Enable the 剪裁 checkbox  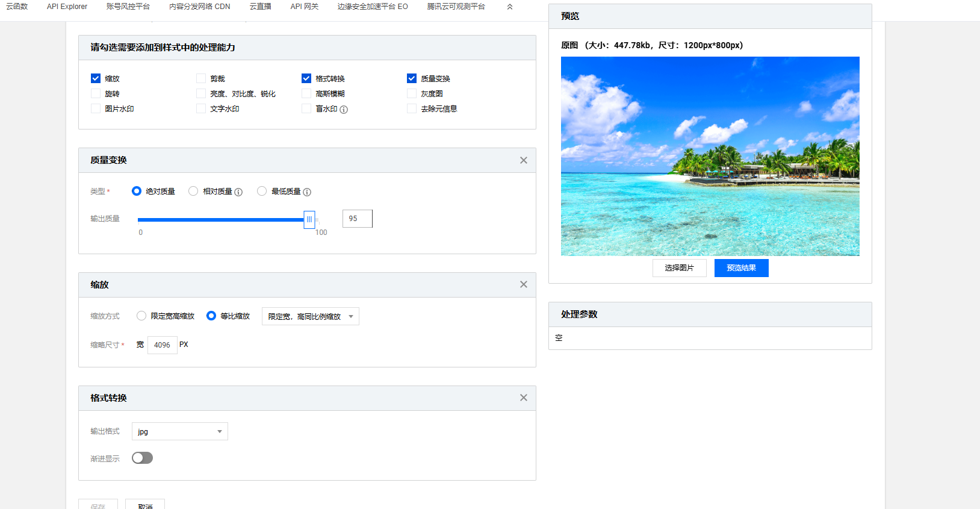[x=201, y=78]
